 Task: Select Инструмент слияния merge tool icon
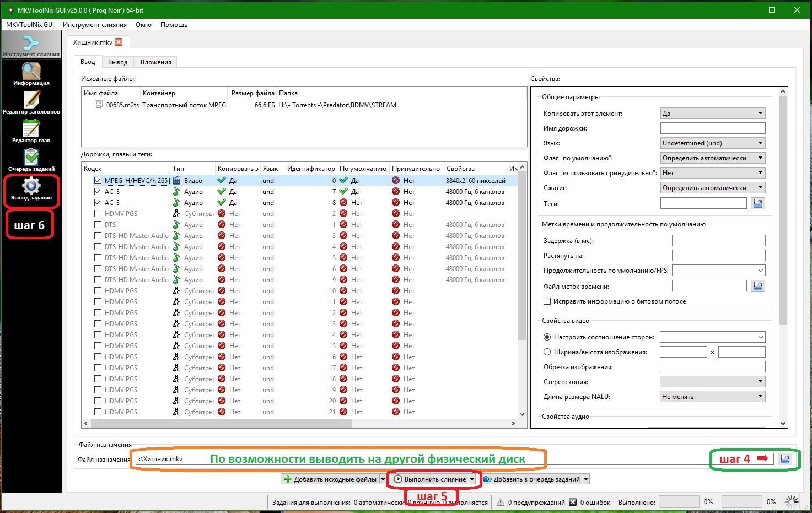point(31,45)
